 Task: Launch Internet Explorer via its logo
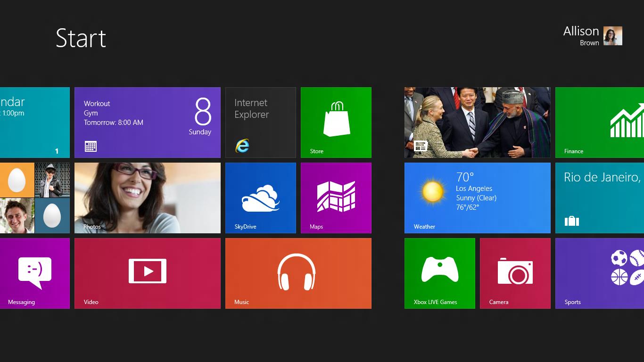(242, 146)
